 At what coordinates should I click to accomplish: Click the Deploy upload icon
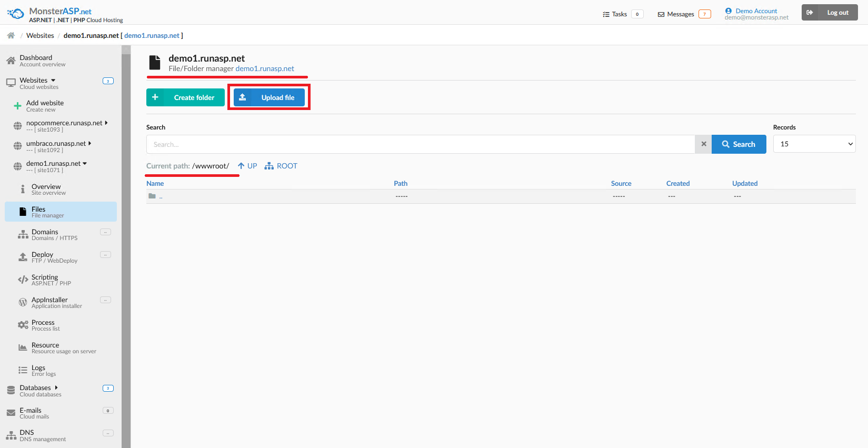(23, 257)
